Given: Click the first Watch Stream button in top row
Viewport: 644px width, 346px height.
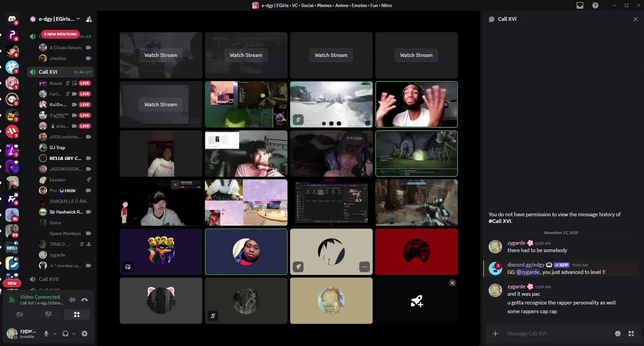Looking at the screenshot, I should pyautogui.click(x=161, y=55).
